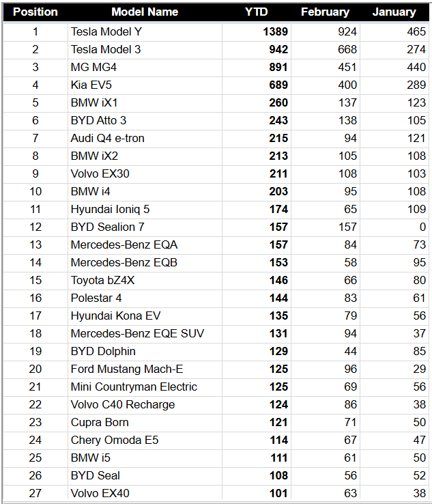Screen dimensions: 432x504
Task: Click the February column header
Action: coord(325,12)
